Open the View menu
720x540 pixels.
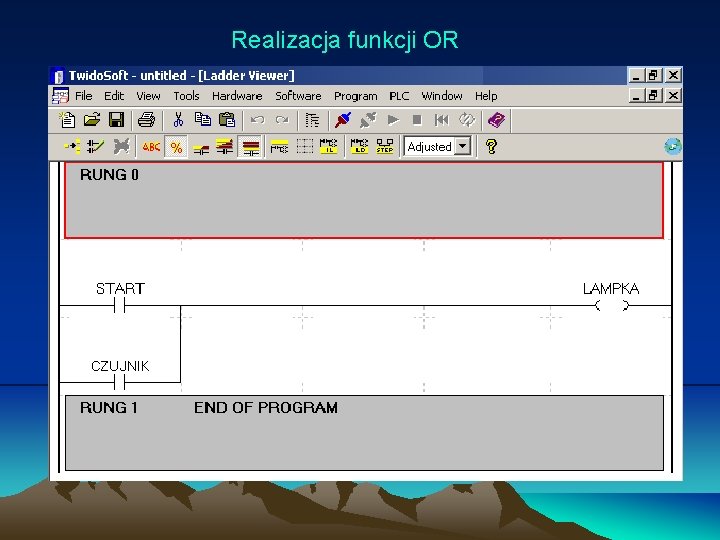pyautogui.click(x=148, y=96)
